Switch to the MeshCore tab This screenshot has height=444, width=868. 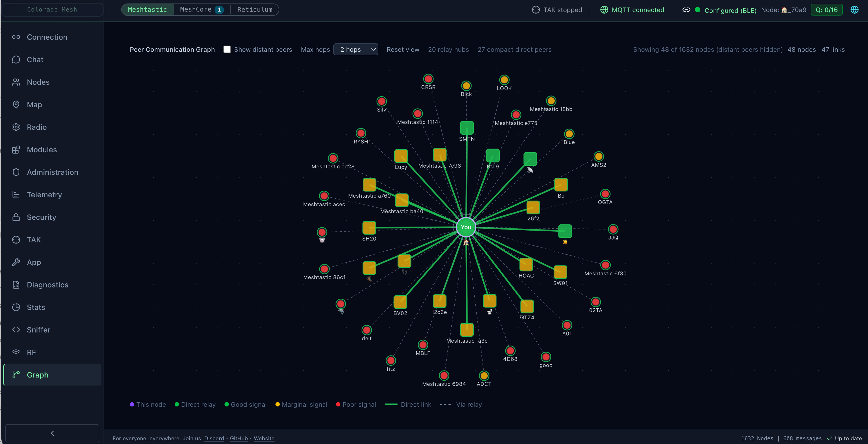point(202,10)
